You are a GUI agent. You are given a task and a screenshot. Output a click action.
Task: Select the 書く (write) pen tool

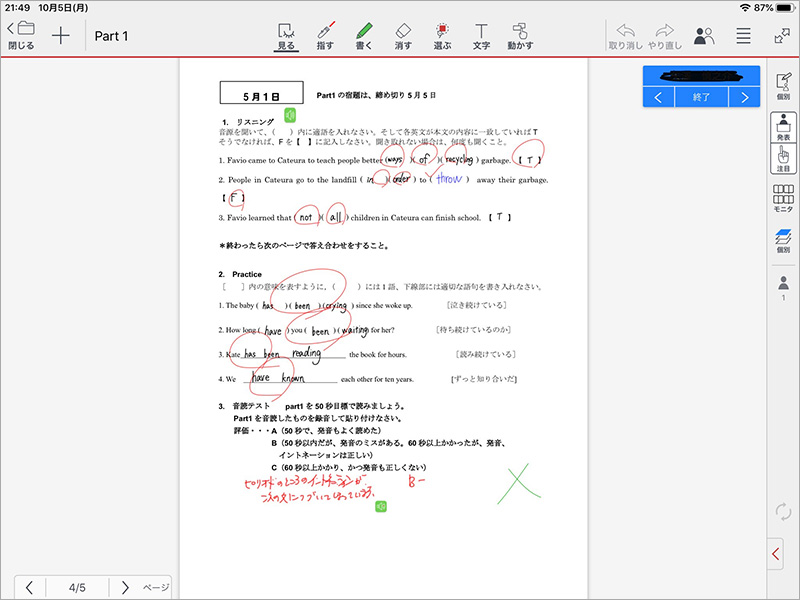click(x=364, y=36)
